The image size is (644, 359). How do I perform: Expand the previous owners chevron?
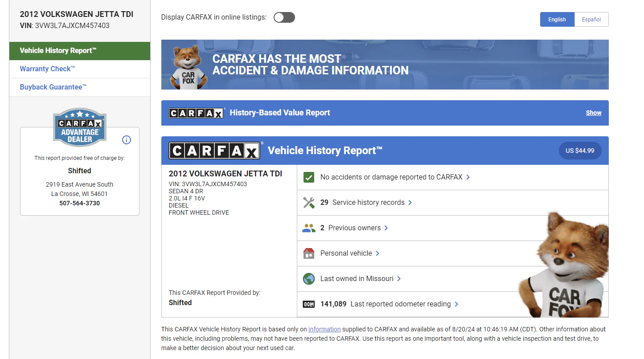(386, 228)
